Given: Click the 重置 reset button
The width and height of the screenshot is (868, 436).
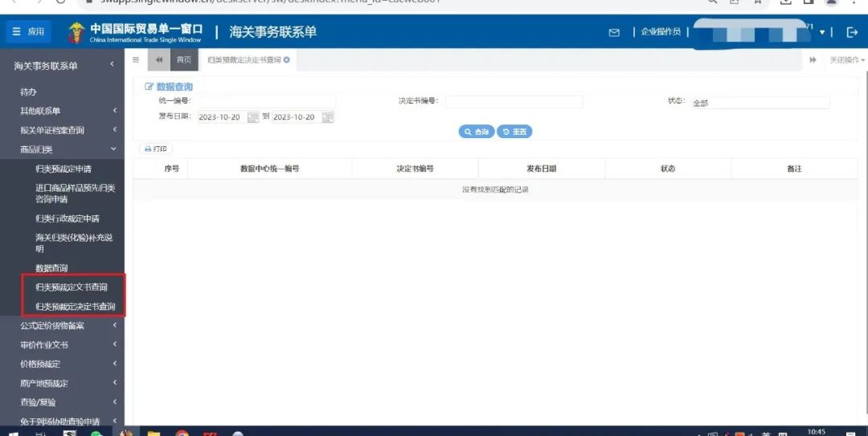Looking at the screenshot, I should (514, 132).
